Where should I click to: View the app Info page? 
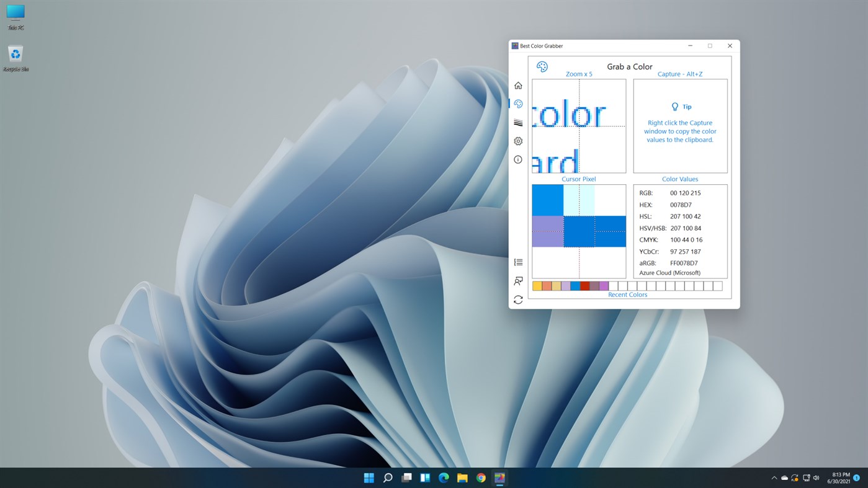518,159
